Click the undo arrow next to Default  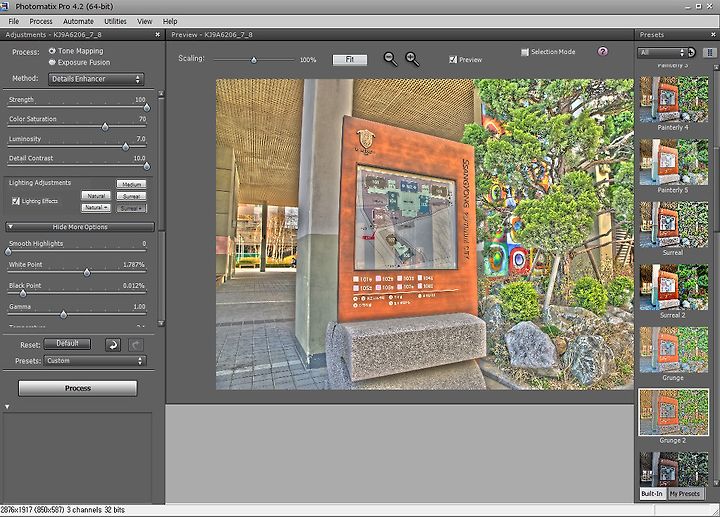pyautogui.click(x=113, y=345)
